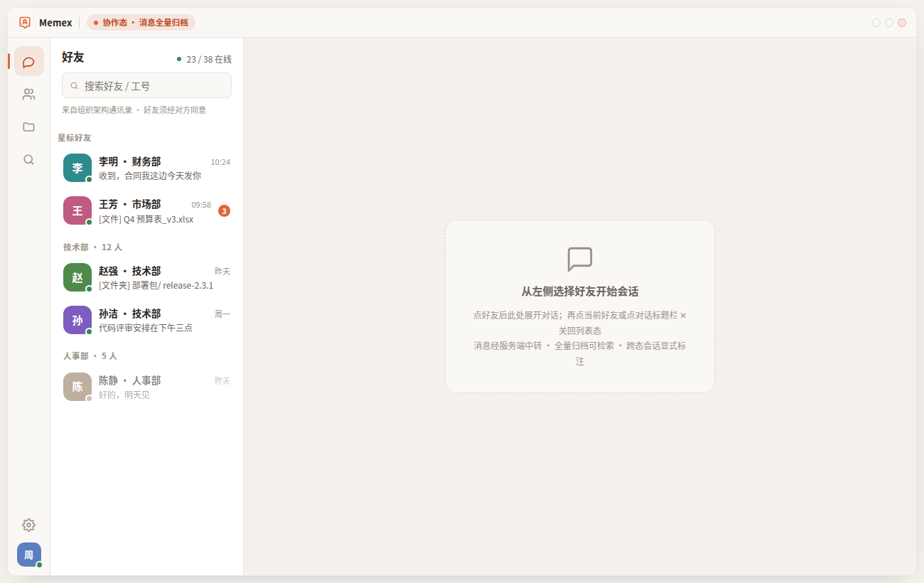Image resolution: width=924 pixels, height=583 pixels.
Task: Click timestamp 10:24 on 李明 row
Action: 220,162
